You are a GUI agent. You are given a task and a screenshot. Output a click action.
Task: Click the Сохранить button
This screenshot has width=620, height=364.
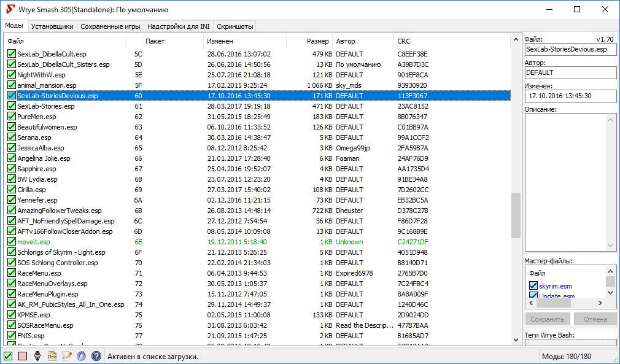tap(547, 319)
